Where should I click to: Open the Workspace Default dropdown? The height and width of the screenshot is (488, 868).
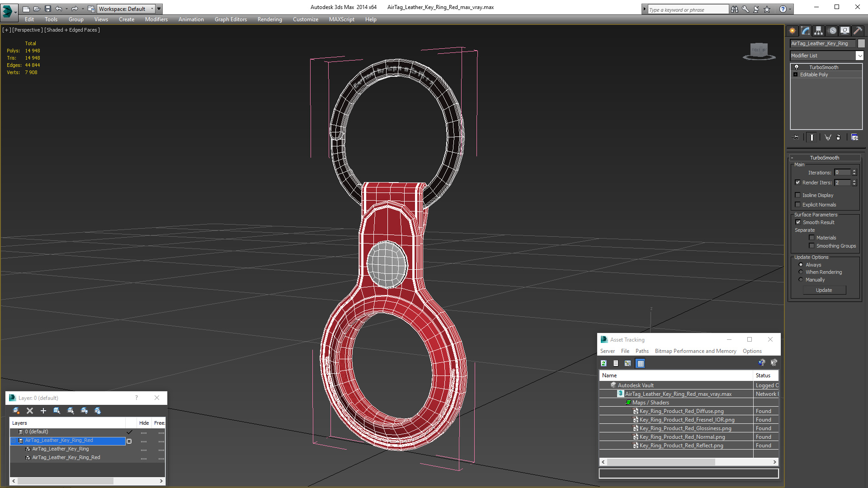tap(152, 9)
